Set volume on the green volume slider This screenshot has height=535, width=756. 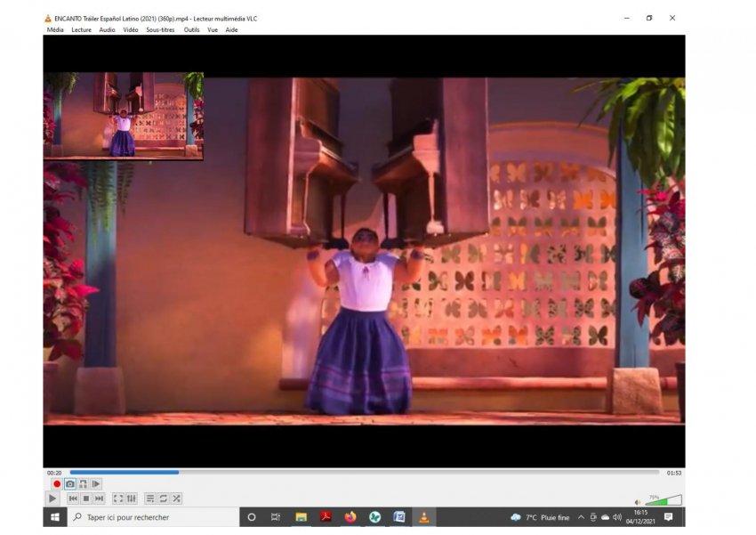(x=664, y=499)
